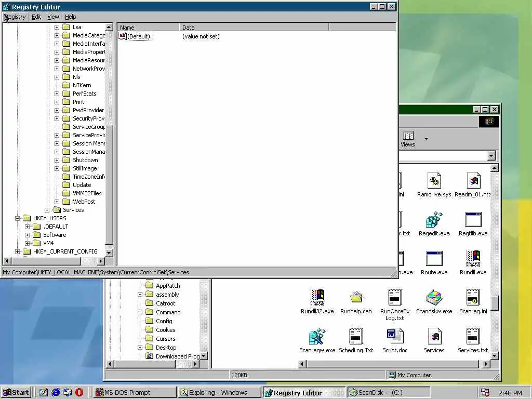The height and width of the screenshot is (399, 532).
Task: Select the VM4 key under HKEY_USERS
Action: 48,243
